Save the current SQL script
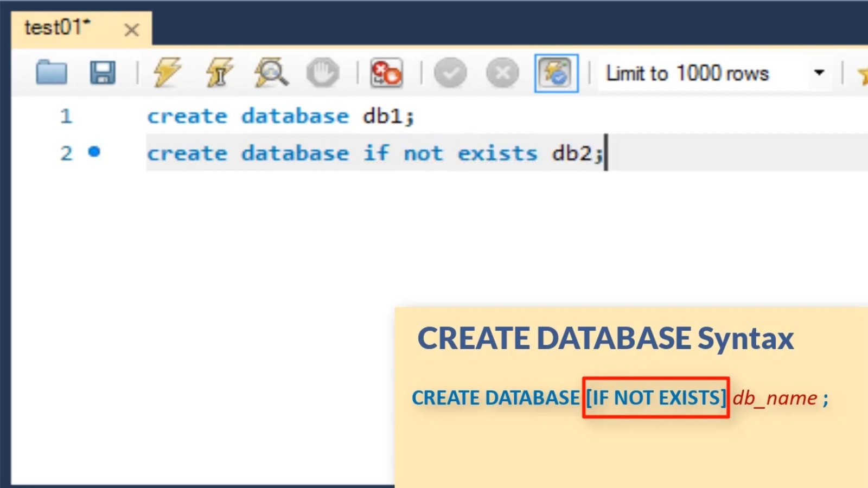The height and width of the screenshot is (488, 868). tap(103, 73)
